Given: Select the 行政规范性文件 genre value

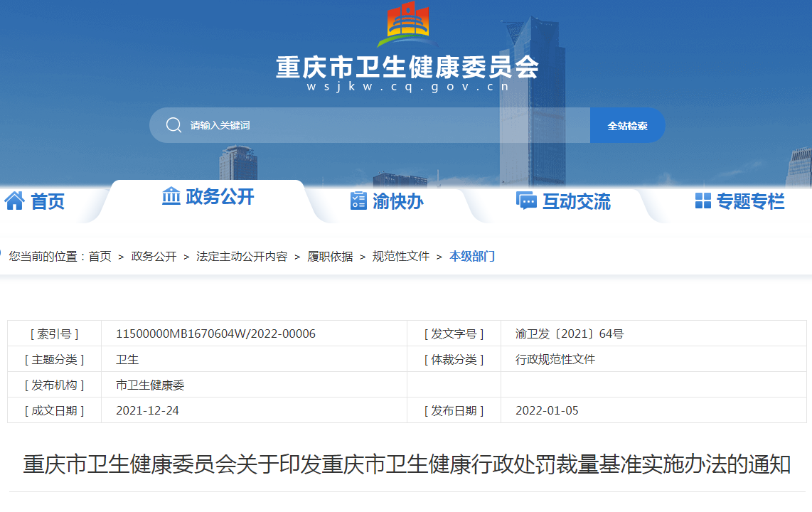Looking at the screenshot, I should point(555,359).
